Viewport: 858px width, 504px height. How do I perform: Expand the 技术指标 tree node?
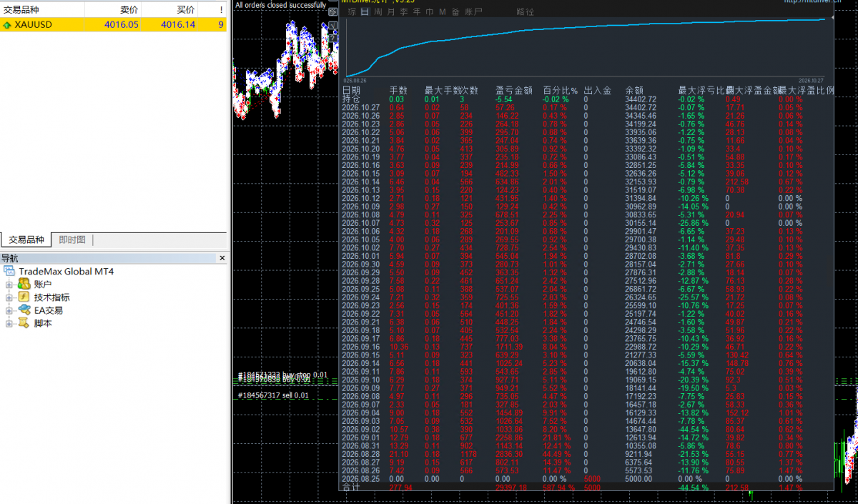[9, 297]
